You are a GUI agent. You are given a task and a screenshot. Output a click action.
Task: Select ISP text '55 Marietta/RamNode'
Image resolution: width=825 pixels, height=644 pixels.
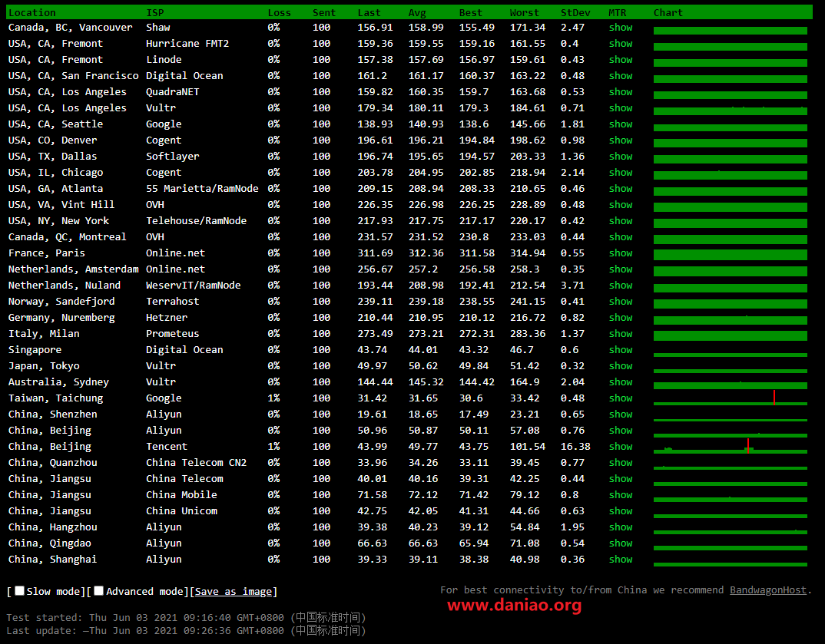[x=202, y=189]
